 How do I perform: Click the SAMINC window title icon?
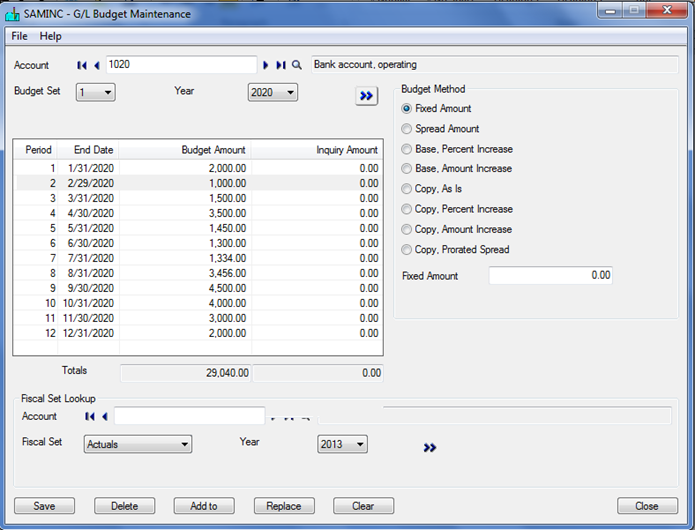pos(12,14)
